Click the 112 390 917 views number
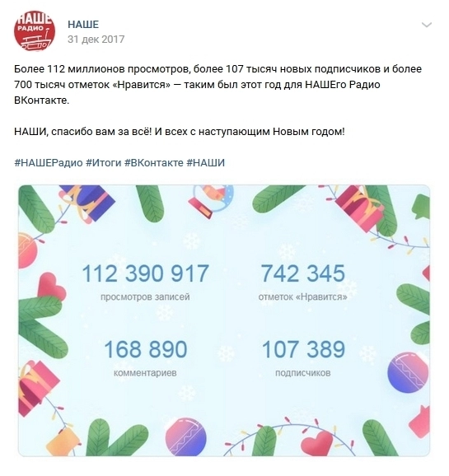Image resolution: width=449 pixels, height=476 pixels. point(146,273)
